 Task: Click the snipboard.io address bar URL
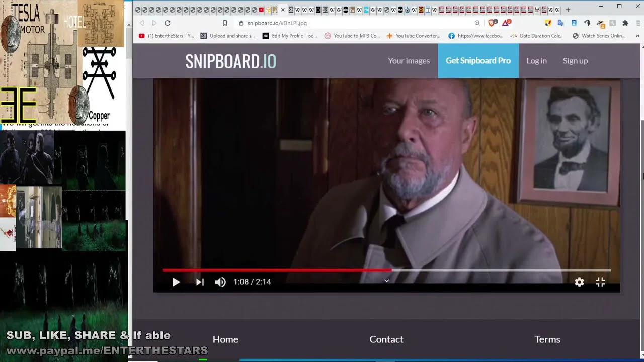point(277,23)
